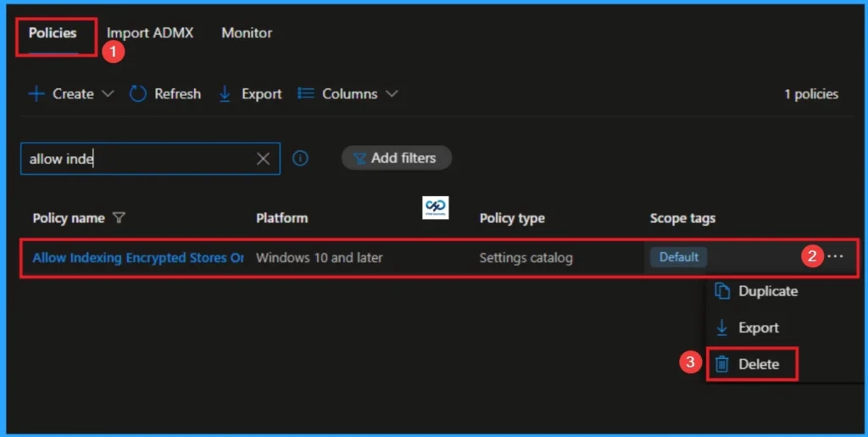The image size is (868, 437).
Task: Expand the Columns dropdown chevron
Action: click(x=392, y=93)
